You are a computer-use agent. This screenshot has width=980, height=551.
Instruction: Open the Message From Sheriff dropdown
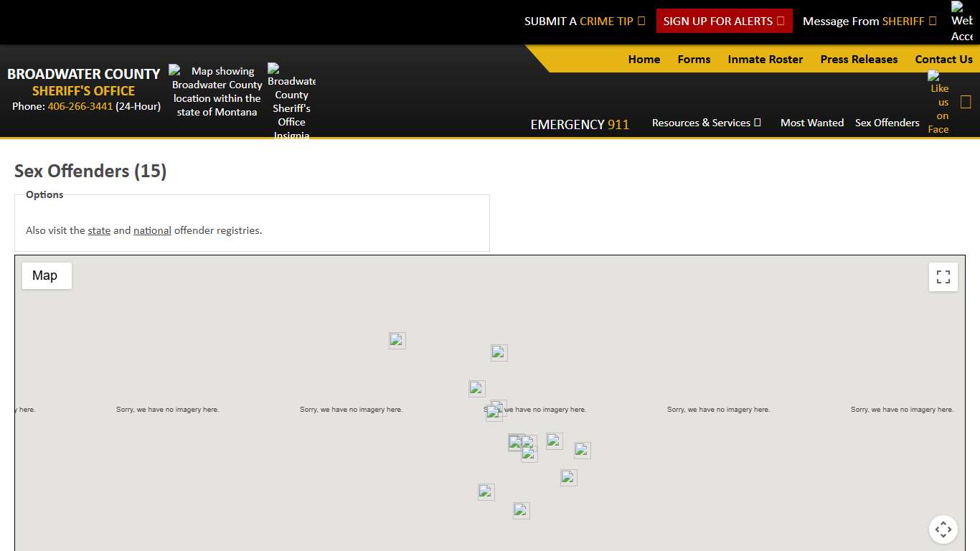869,22
